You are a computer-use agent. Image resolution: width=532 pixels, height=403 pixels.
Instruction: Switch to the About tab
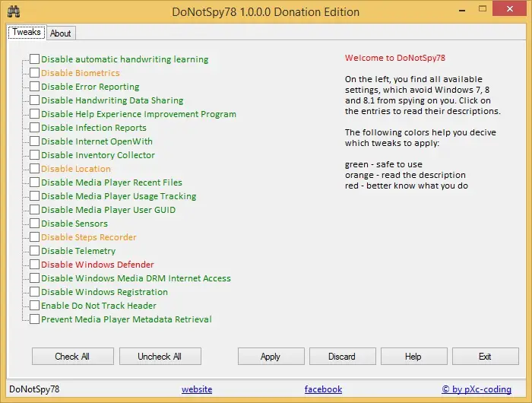click(61, 33)
